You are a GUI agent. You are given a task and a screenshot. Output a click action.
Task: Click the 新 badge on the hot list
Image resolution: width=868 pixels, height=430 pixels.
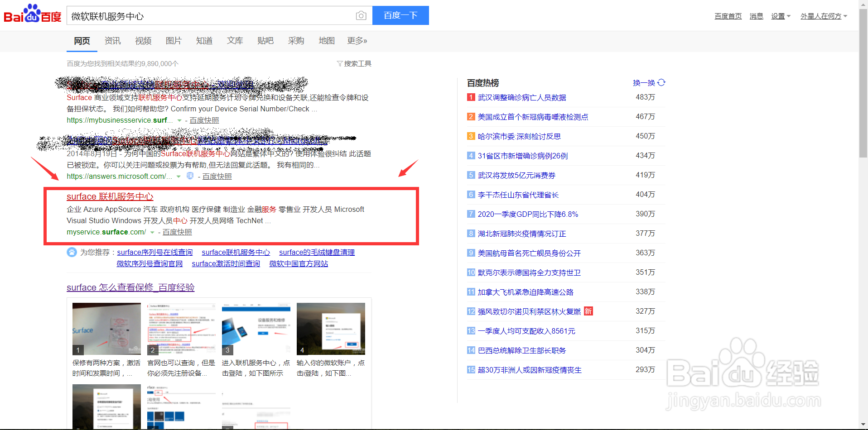(588, 311)
